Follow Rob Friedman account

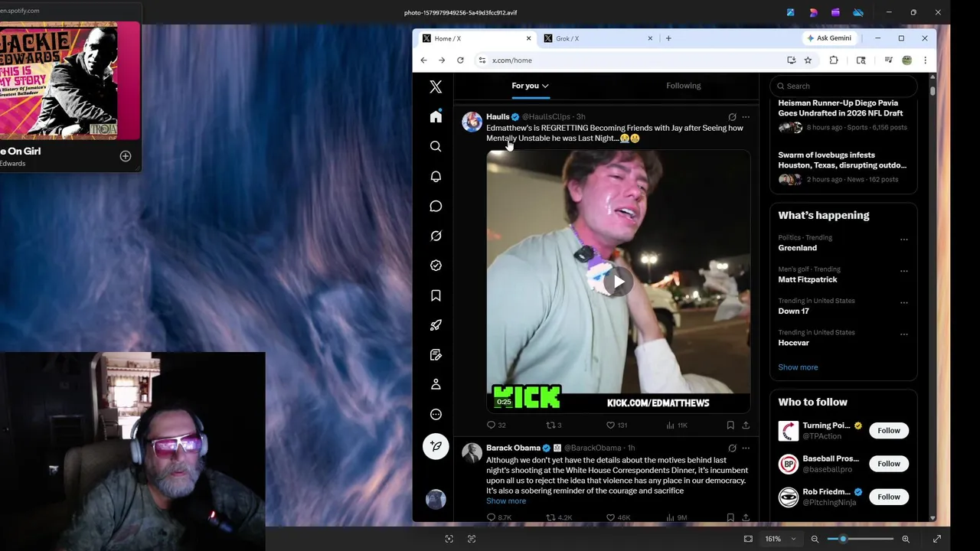(889, 497)
